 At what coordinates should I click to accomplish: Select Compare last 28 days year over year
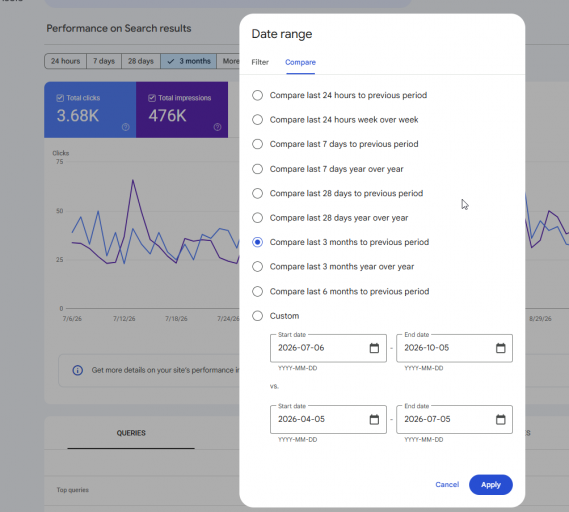257,218
